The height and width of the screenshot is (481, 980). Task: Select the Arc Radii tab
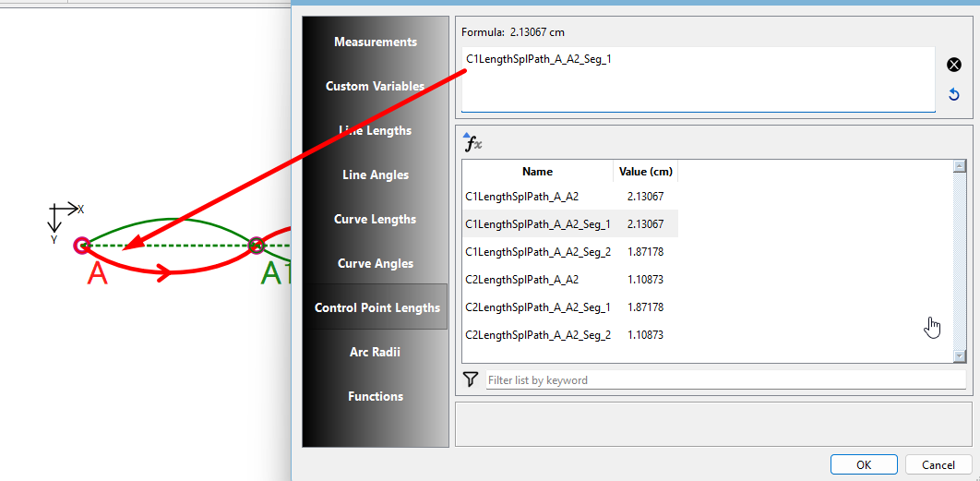(x=375, y=352)
